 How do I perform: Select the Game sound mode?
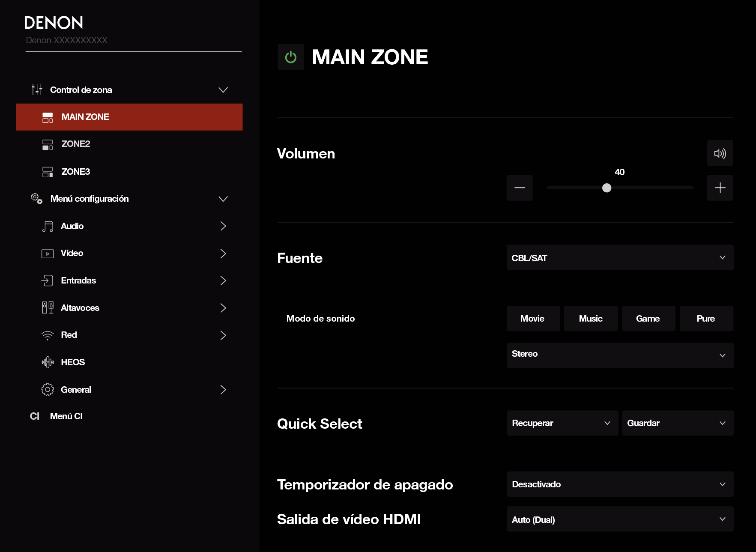point(648,319)
